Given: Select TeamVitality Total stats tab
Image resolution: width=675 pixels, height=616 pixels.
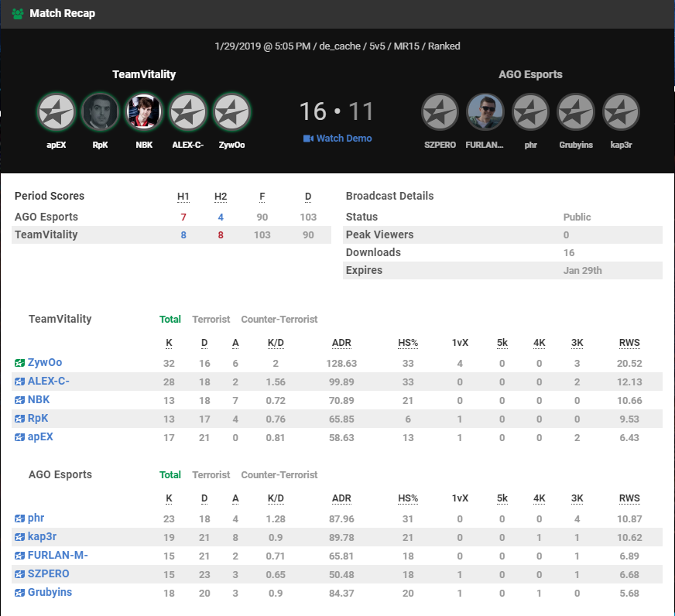Looking at the screenshot, I should click(170, 320).
